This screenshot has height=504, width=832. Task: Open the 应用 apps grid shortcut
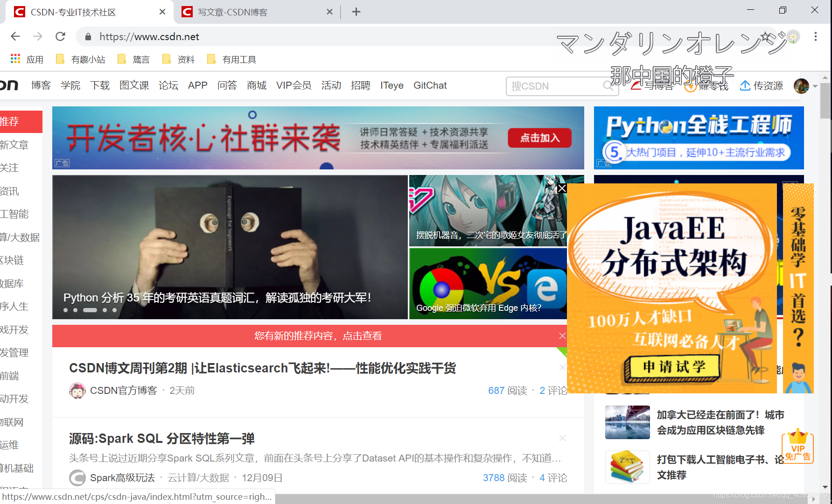27,59
